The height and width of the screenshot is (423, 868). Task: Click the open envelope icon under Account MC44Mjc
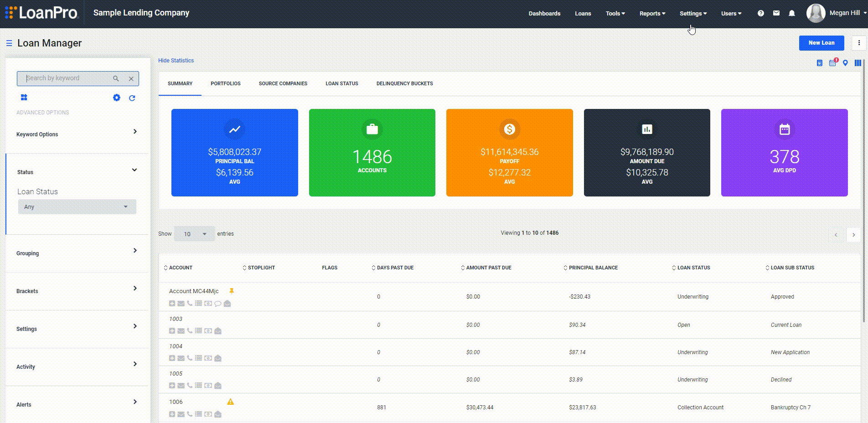pos(227,304)
